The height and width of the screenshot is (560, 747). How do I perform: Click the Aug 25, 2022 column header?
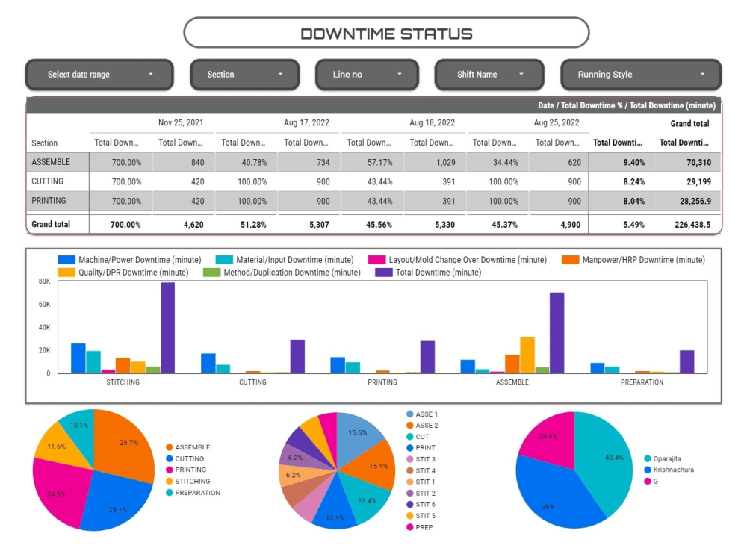[x=557, y=123]
